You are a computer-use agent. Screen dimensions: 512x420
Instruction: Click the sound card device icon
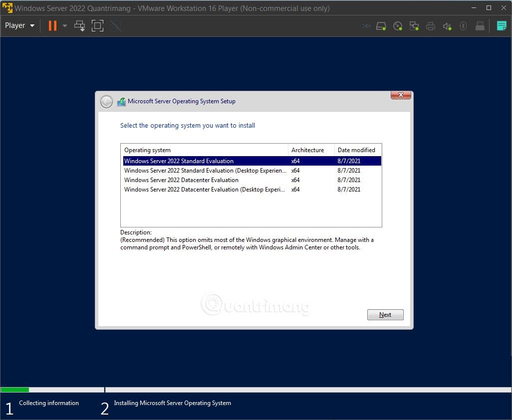pyautogui.click(x=447, y=26)
